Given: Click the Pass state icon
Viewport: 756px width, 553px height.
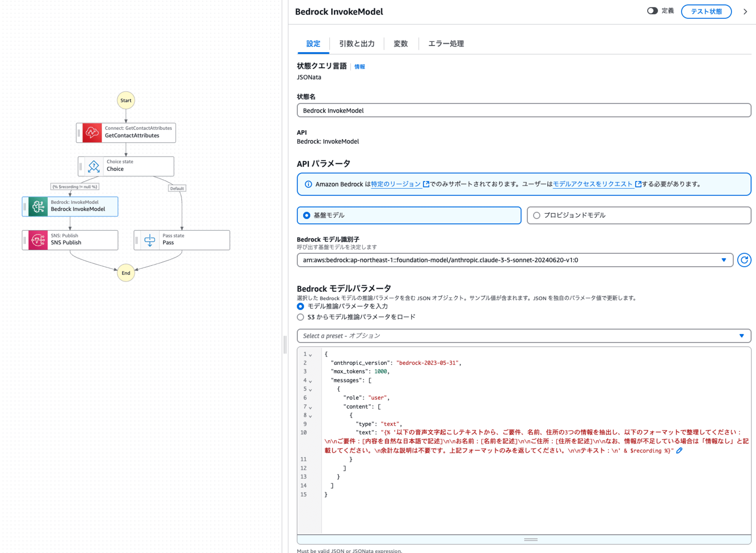Looking at the screenshot, I should [x=150, y=240].
